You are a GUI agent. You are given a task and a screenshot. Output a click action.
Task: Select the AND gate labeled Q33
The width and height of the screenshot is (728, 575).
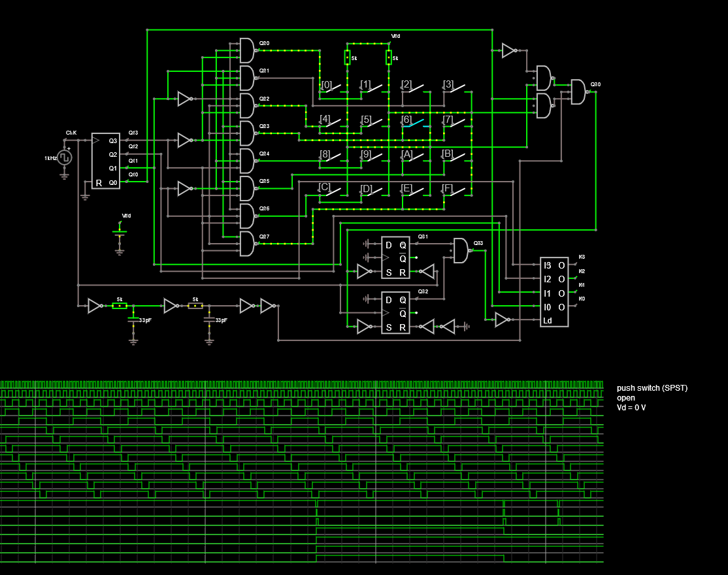click(461, 250)
